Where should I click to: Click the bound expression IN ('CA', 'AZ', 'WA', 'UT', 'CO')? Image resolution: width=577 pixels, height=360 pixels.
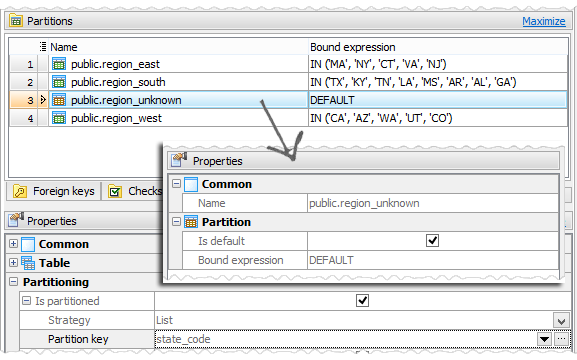[x=381, y=118]
